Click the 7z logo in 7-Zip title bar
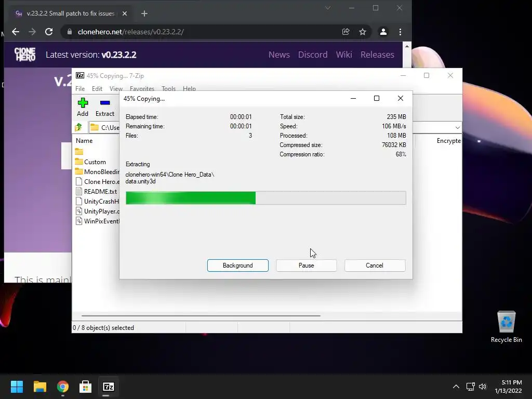 tap(79, 75)
